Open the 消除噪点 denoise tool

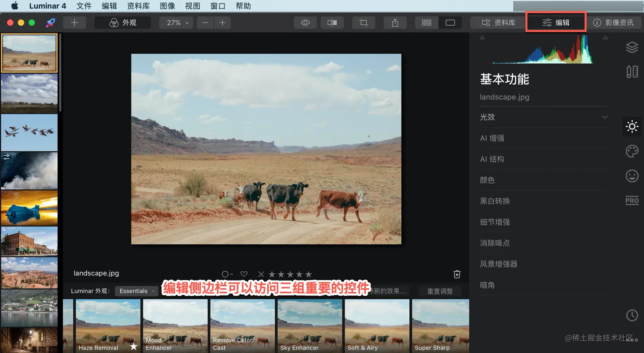coord(543,243)
